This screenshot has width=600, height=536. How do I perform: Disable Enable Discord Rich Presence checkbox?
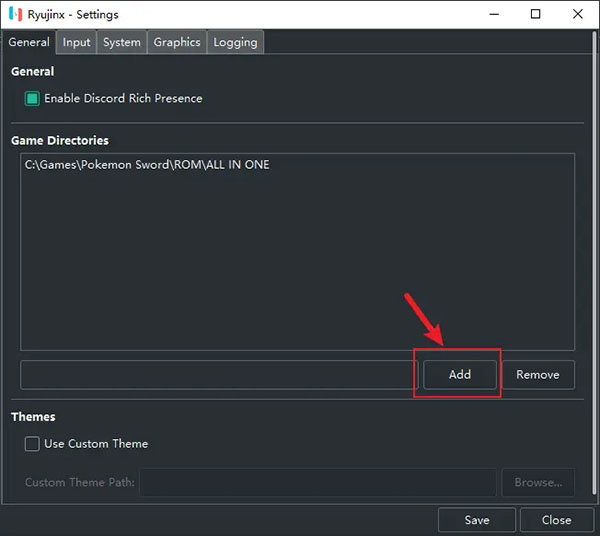(32, 99)
